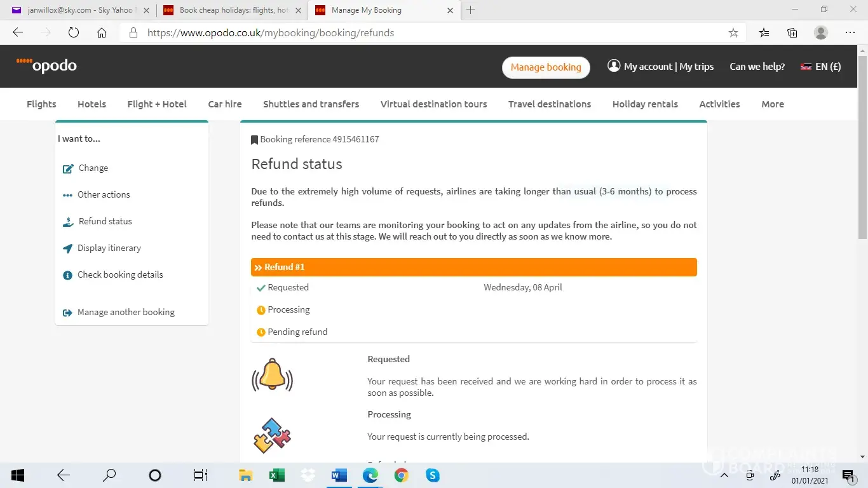Open Virtual destination tours
868x488 pixels.
pos(434,104)
